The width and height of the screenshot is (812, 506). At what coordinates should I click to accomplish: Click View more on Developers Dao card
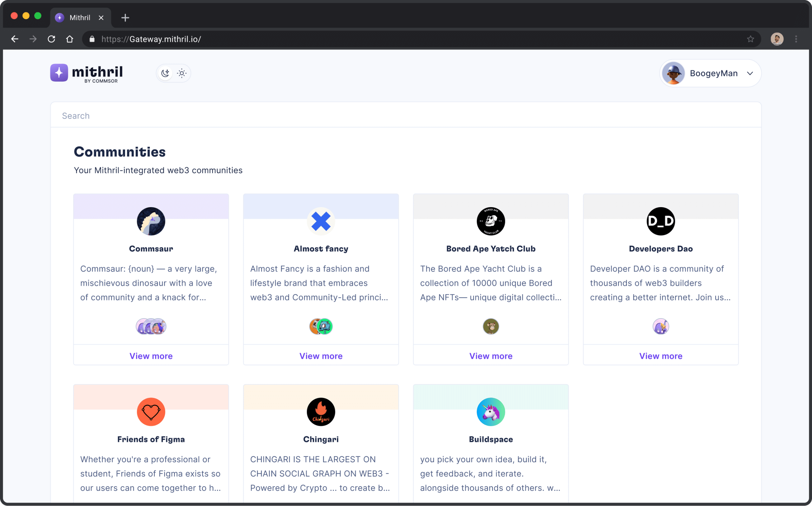(x=660, y=356)
